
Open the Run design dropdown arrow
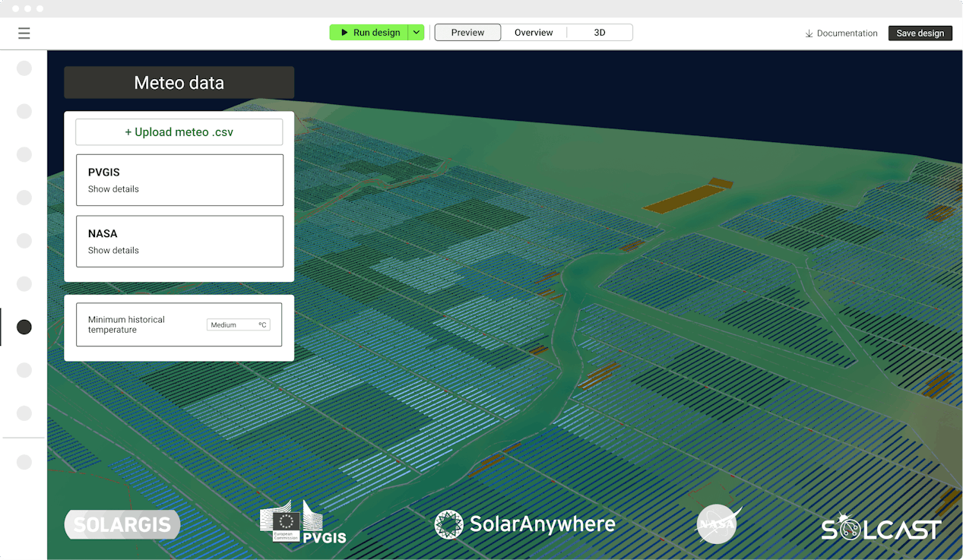(416, 32)
